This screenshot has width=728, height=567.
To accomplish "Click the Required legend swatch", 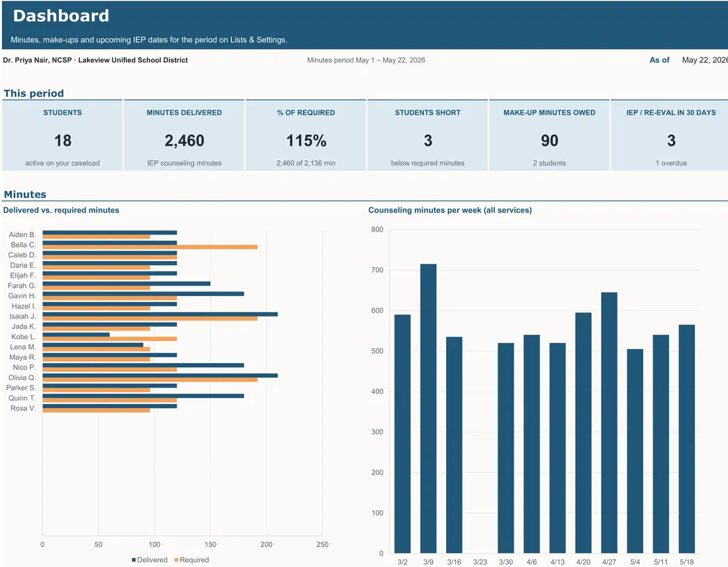I will [177, 560].
